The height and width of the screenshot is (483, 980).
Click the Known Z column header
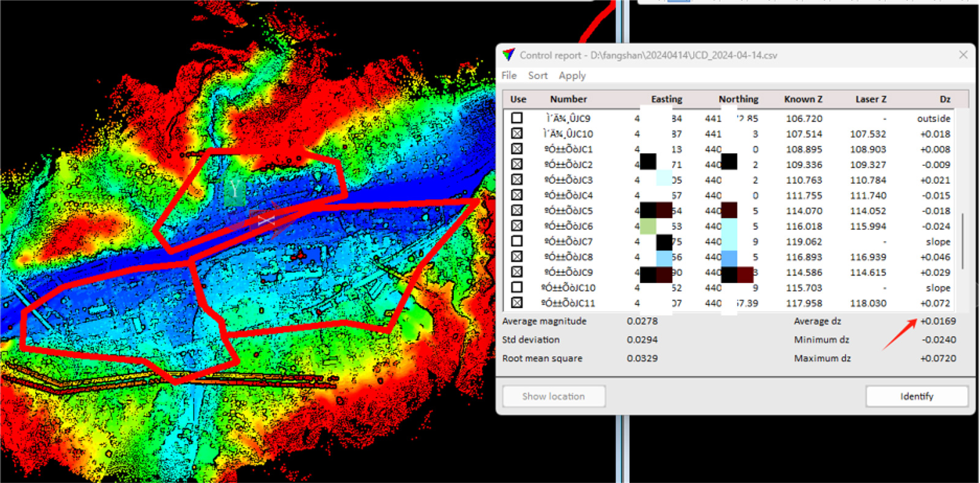point(803,99)
